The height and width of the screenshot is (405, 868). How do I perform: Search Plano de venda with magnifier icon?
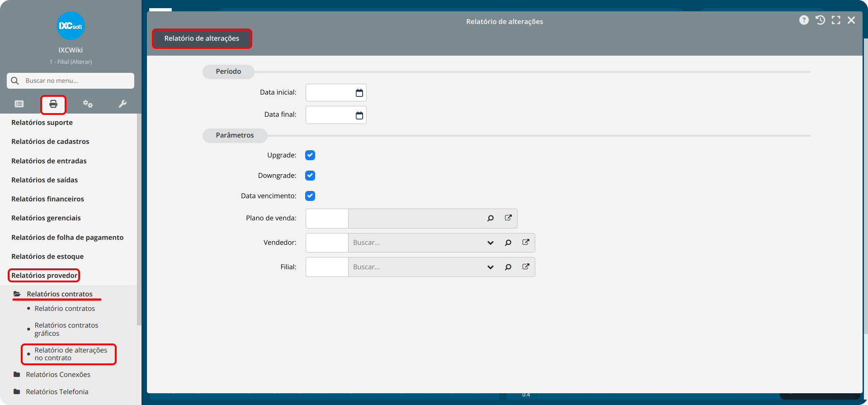click(x=491, y=219)
